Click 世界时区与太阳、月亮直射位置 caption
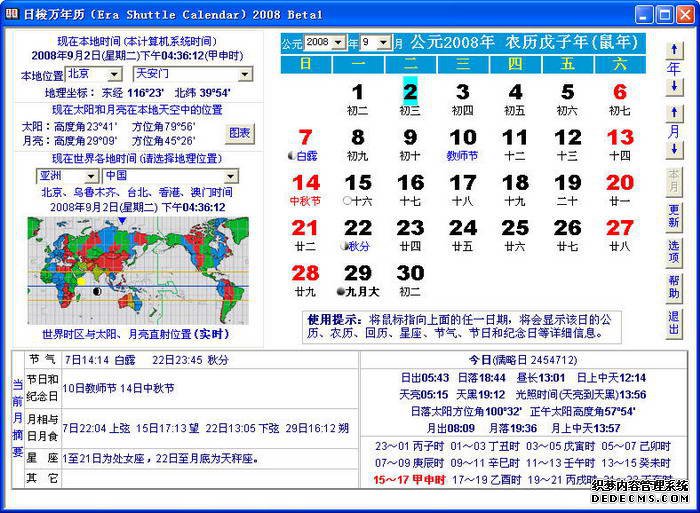Image resolution: width=700 pixels, height=513 pixels. tap(135, 334)
